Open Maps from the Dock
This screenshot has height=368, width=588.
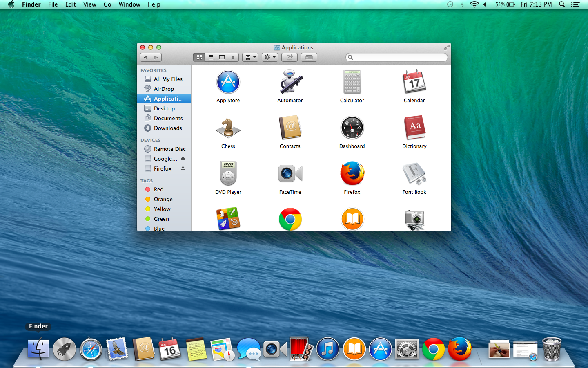click(x=223, y=349)
